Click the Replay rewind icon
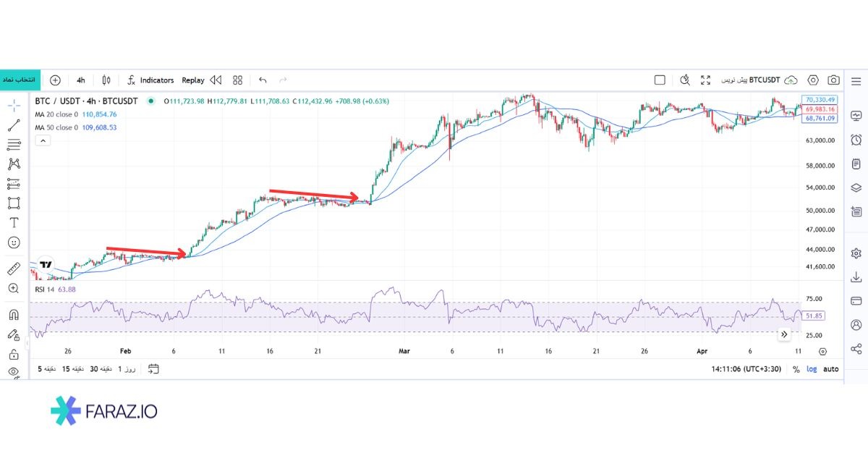This screenshot has width=868, height=456. pos(215,80)
